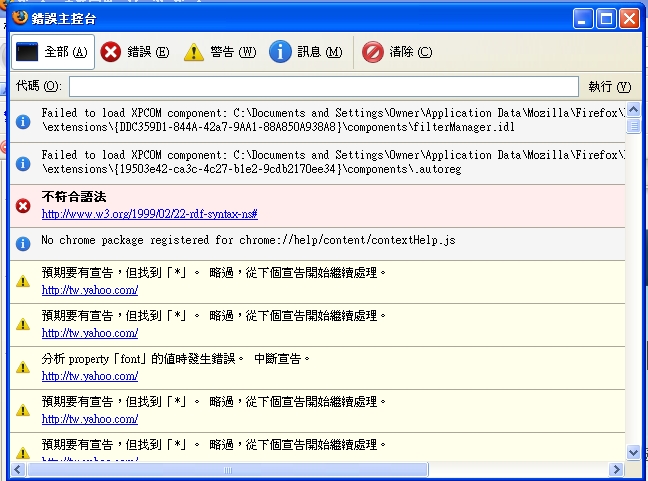Click the vertical scrollbar up arrow
Image resolution: width=648 pixels, height=481 pixels.
(x=633, y=110)
